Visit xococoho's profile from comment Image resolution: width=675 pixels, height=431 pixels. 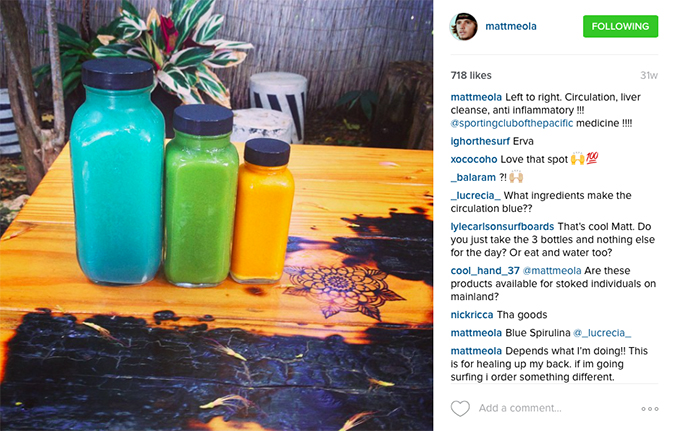pyautogui.click(x=474, y=159)
